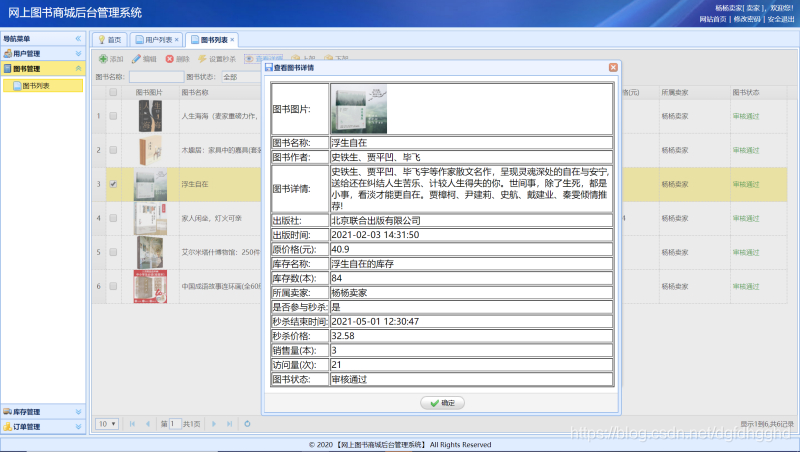This screenshot has width=800, height=452.
Task: Click the 图书名称 column header
Action: pyautogui.click(x=195, y=92)
